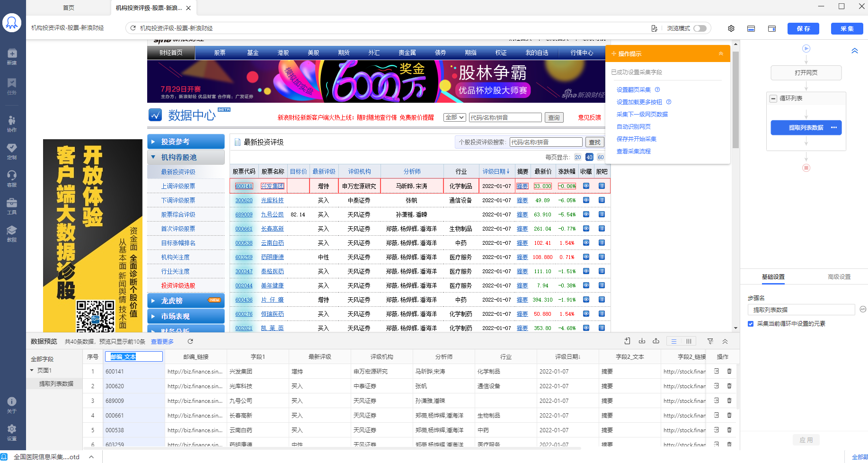
Task: Click the edit-URL page icon in address bar
Action: pos(654,28)
